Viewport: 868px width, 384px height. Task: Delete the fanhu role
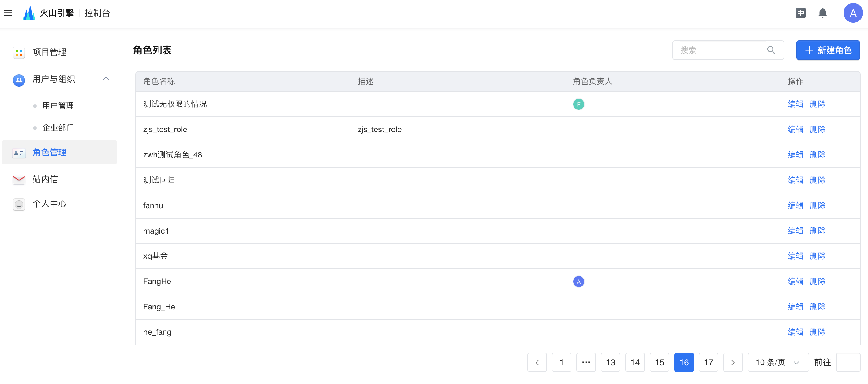click(x=817, y=205)
